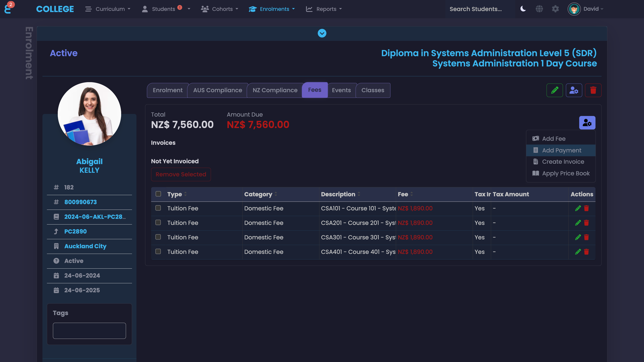Switch to the NZ Compliance tab

coord(275,90)
